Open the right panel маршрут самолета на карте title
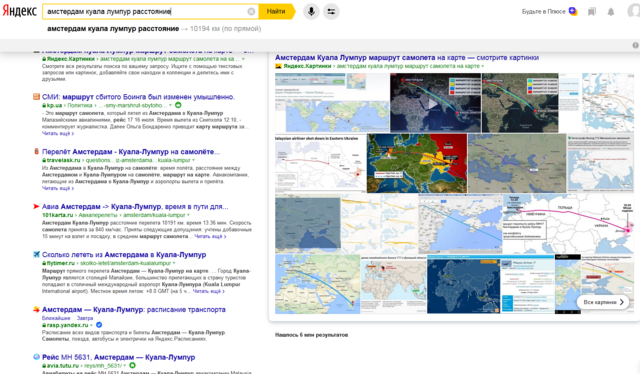 (407, 58)
